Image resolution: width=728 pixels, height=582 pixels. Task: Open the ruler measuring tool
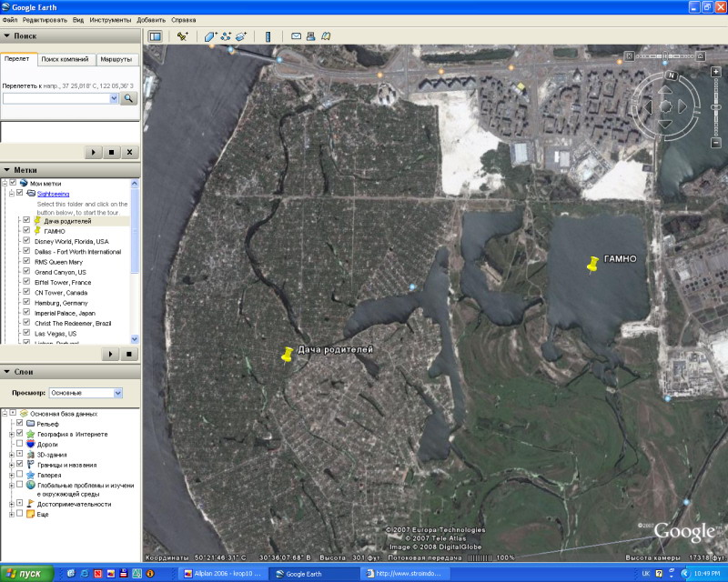[x=268, y=36]
